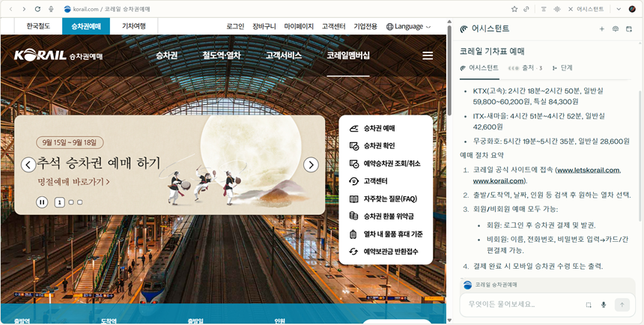Start a new assistant thread with the plus icon
The height and width of the screenshot is (325, 644).
pyautogui.click(x=602, y=28)
